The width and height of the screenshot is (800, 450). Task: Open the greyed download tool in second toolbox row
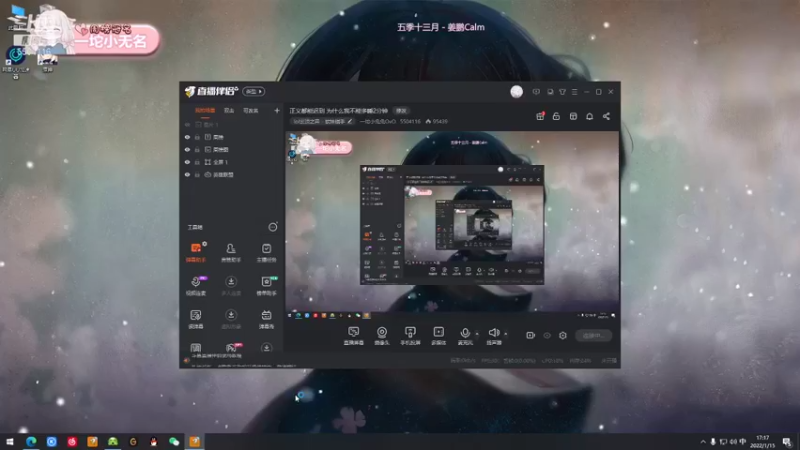(231, 286)
